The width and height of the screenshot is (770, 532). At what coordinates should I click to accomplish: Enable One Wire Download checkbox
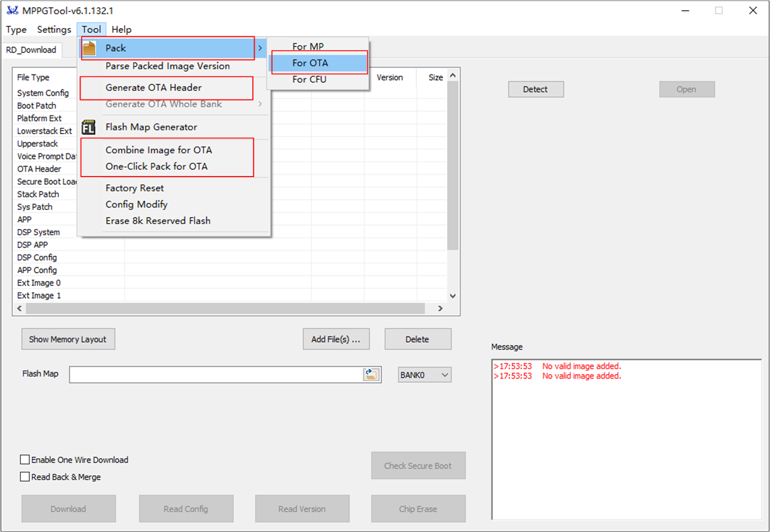click(x=25, y=460)
